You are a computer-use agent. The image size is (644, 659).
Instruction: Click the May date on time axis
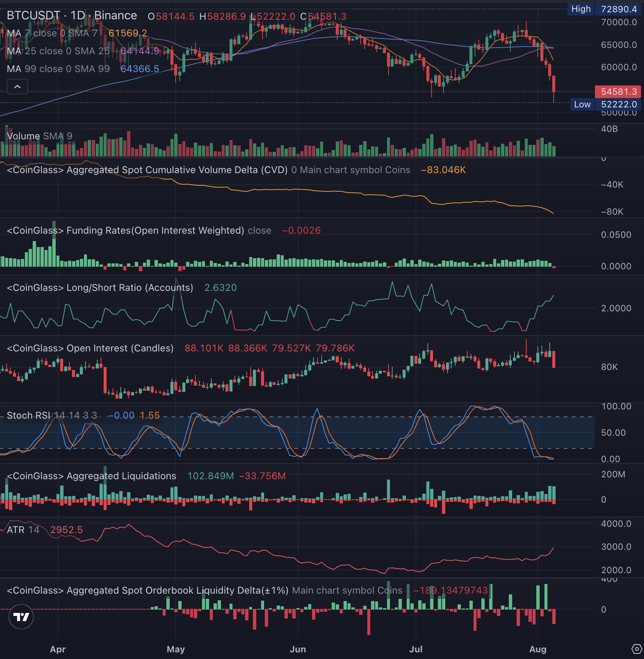pos(176,649)
